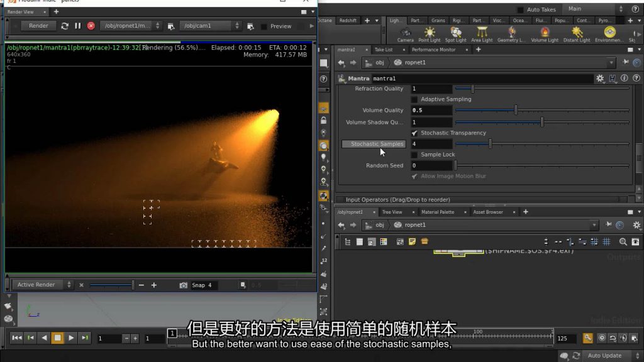The height and width of the screenshot is (362, 644).
Task: Select the Volume Light shelf tool
Action: (545, 35)
